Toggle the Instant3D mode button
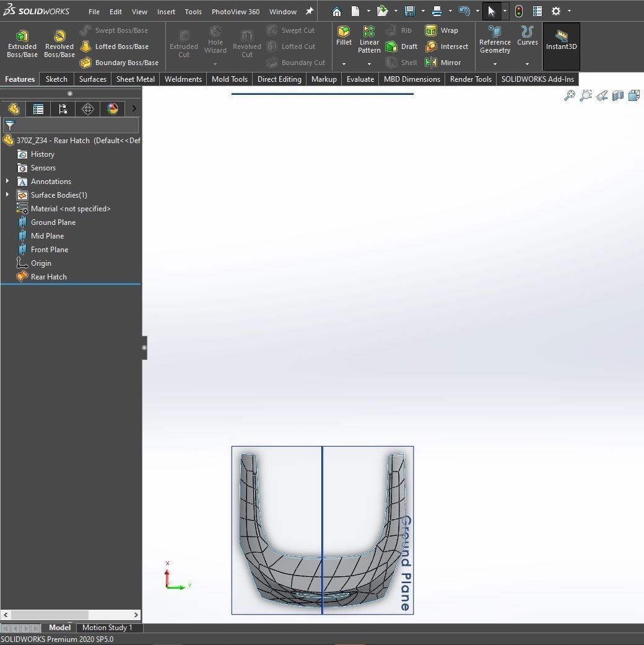 coord(561,40)
